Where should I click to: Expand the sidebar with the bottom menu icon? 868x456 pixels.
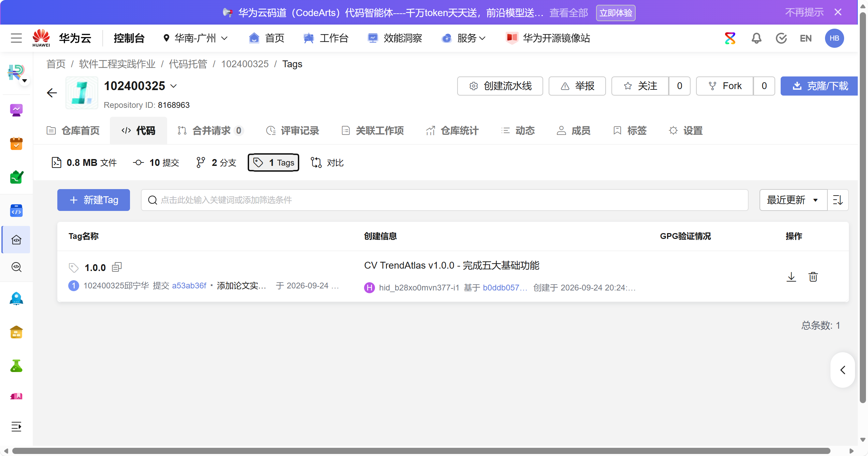pyautogui.click(x=16, y=427)
